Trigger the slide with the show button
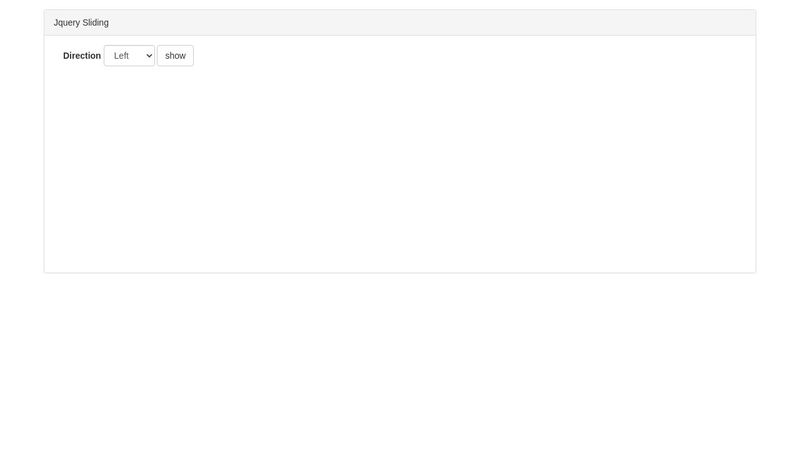This screenshot has height=450, width=800. point(175,56)
